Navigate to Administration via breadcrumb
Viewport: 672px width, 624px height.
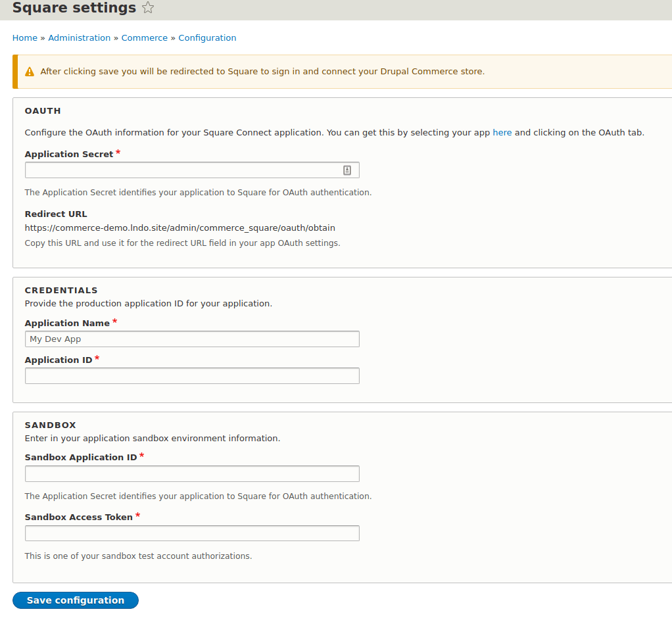click(x=79, y=37)
